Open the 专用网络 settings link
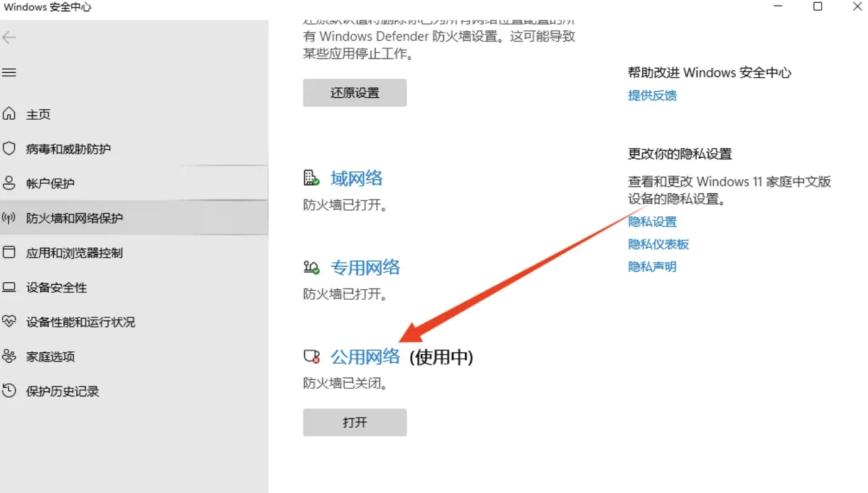868x493 pixels. coord(366,268)
